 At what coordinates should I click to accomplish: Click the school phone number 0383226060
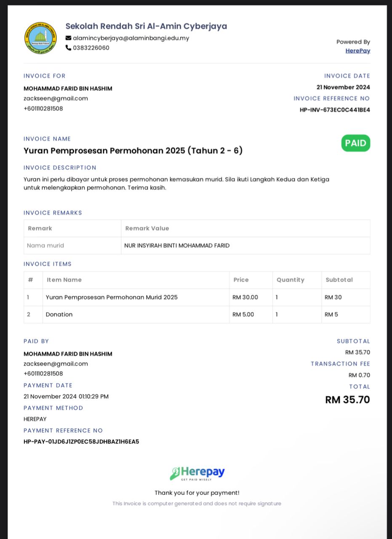click(x=91, y=48)
